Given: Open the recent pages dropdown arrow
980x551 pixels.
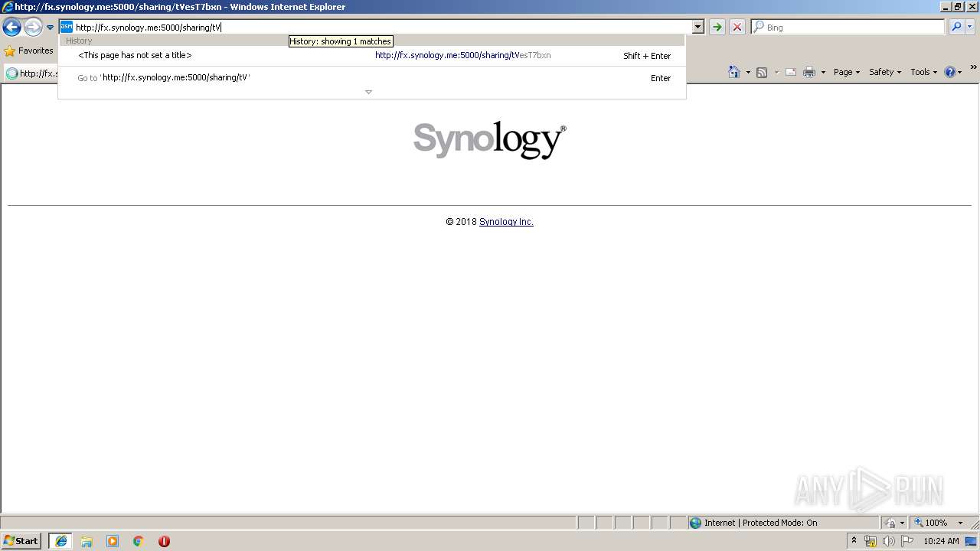Looking at the screenshot, I should [x=50, y=28].
